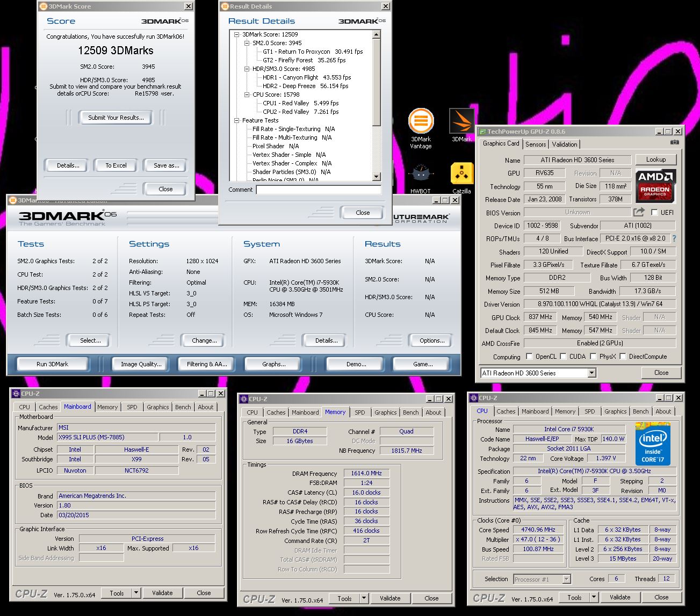
Task: Click the 3DMark Score window title icon
Action: 44,6
